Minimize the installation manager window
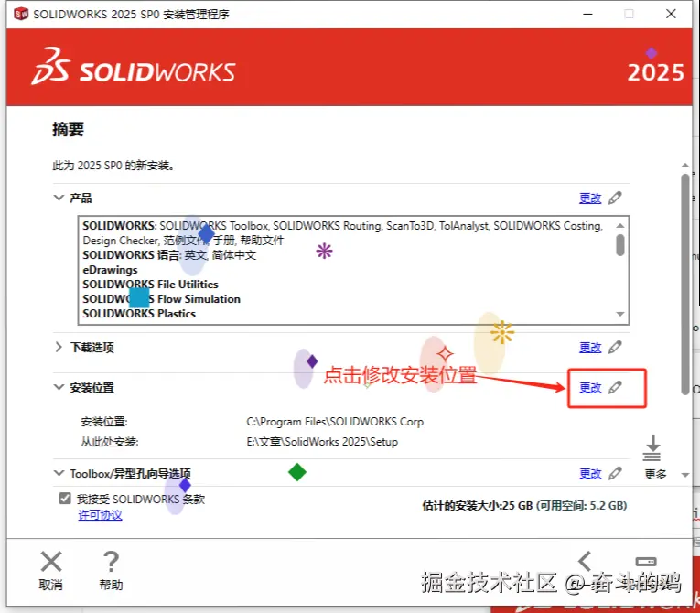The height and width of the screenshot is (613, 700). (587, 14)
